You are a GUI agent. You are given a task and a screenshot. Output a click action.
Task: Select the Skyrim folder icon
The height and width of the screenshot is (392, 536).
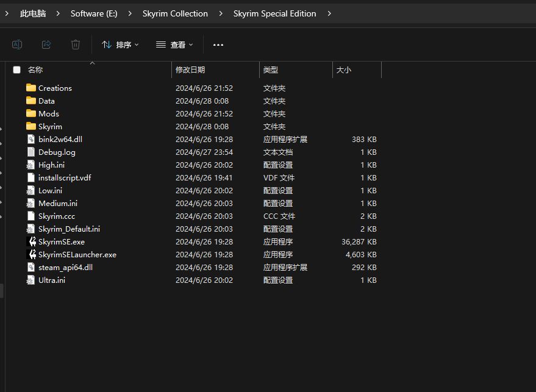(x=30, y=126)
